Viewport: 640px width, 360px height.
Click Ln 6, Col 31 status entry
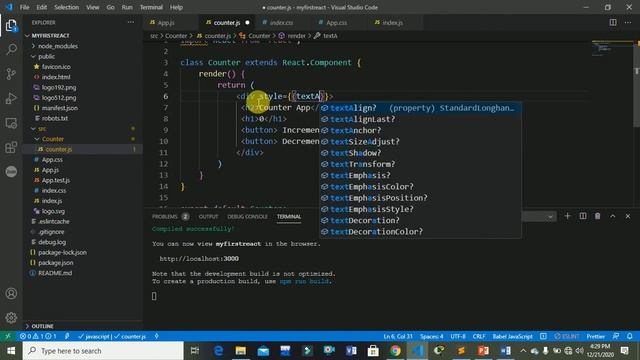pyautogui.click(x=398, y=336)
